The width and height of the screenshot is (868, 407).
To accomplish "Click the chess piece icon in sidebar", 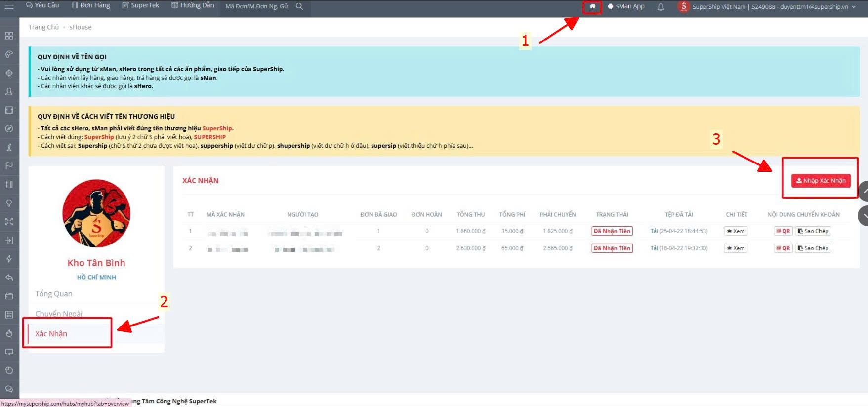I will pyautogui.click(x=9, y=147).
